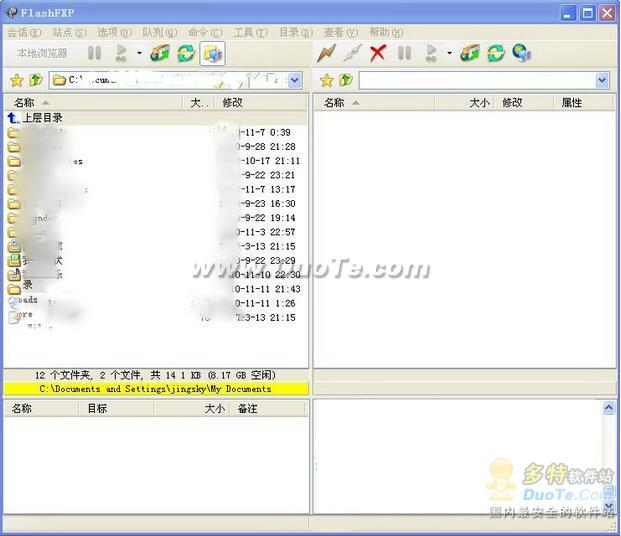Click the lightning quick connect icon
Image resolution: width=621 pixels, height=536 pixels.
326,53
